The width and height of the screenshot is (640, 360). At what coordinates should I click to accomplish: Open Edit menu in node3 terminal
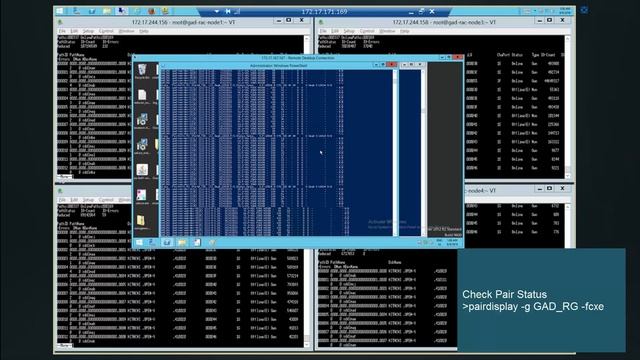pyautogui.click(x=335, y=31)
